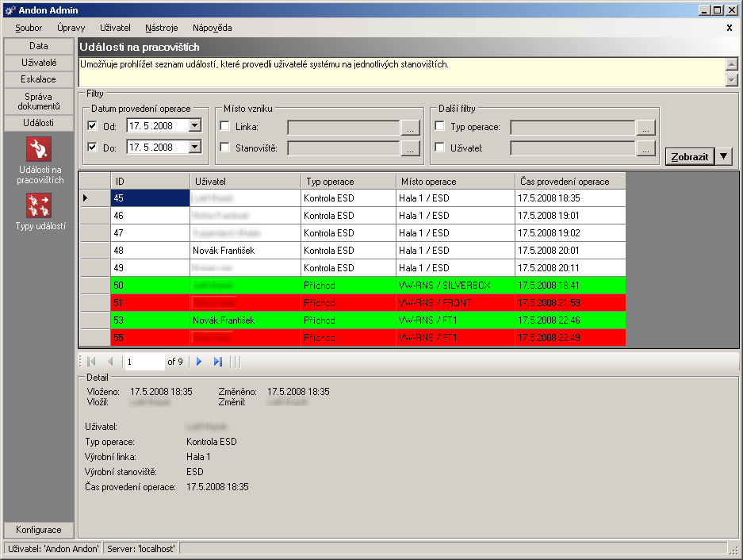Screen dimensions: 743x560
Task: Click the Uživatel filter browse ellipsis button
Action: coord(646,148)
